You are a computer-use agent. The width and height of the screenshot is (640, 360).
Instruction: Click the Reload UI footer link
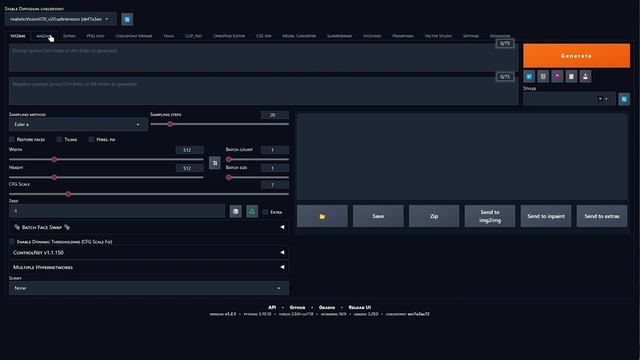point(360,307)
